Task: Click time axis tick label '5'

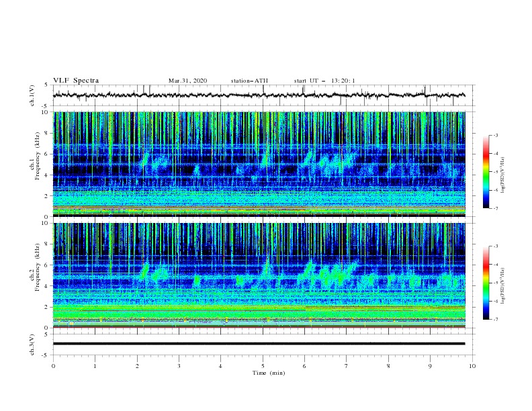Action: pos(263,366)
